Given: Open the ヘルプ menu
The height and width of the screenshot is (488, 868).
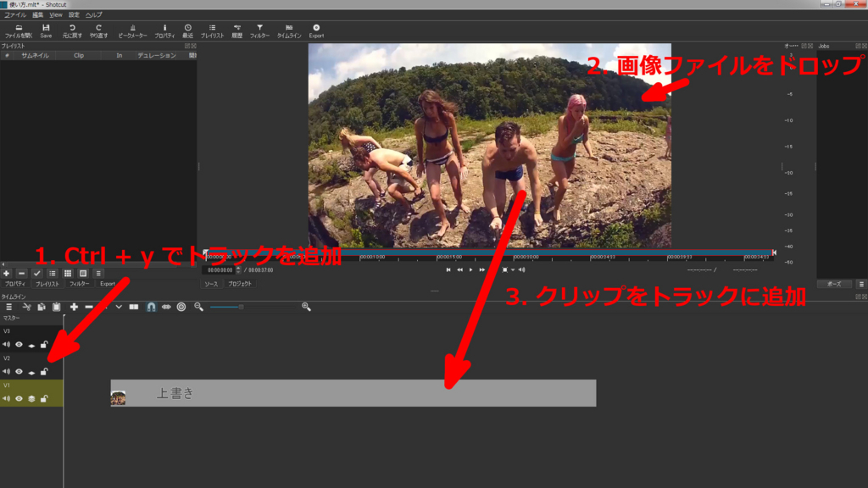Looking at the screenshot, I should 93,15.
